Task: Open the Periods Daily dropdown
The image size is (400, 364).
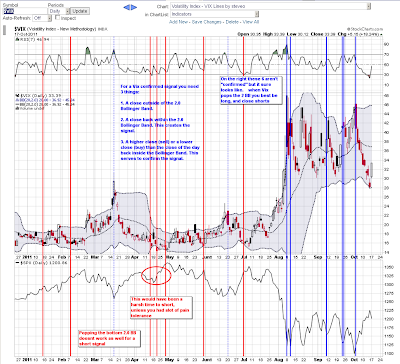Action: click(59, 11)
